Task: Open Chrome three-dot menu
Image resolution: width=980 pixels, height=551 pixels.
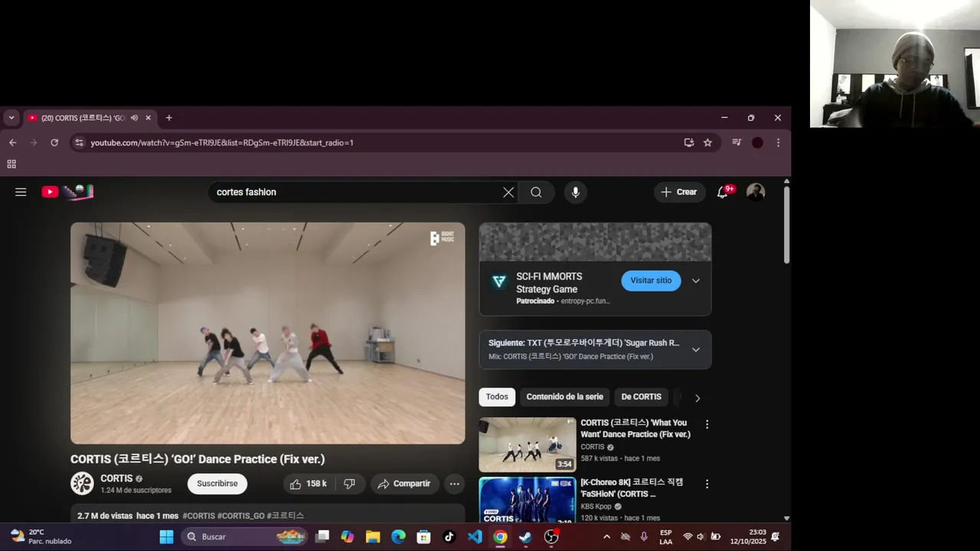Action: point(778,142)
